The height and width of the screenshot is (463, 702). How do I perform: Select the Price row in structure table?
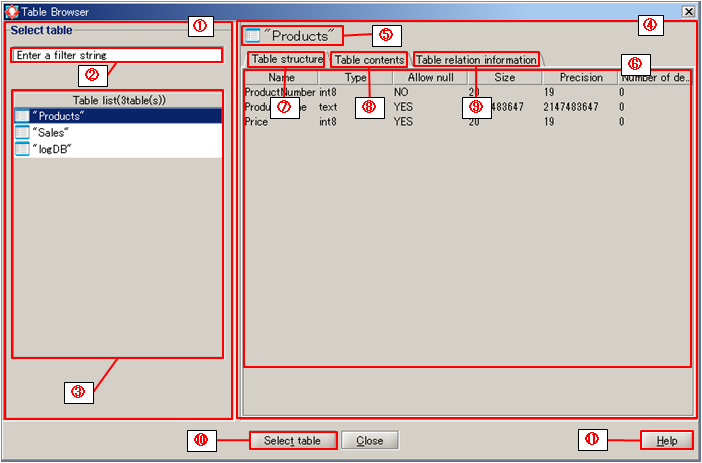tap(258, 122)
